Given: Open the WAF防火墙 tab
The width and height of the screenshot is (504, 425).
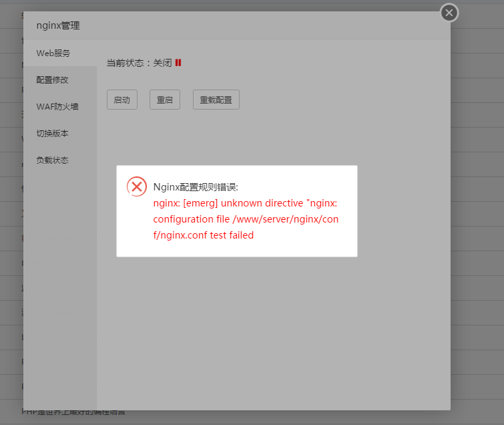Looking at the screenshot, I should 60,106.
